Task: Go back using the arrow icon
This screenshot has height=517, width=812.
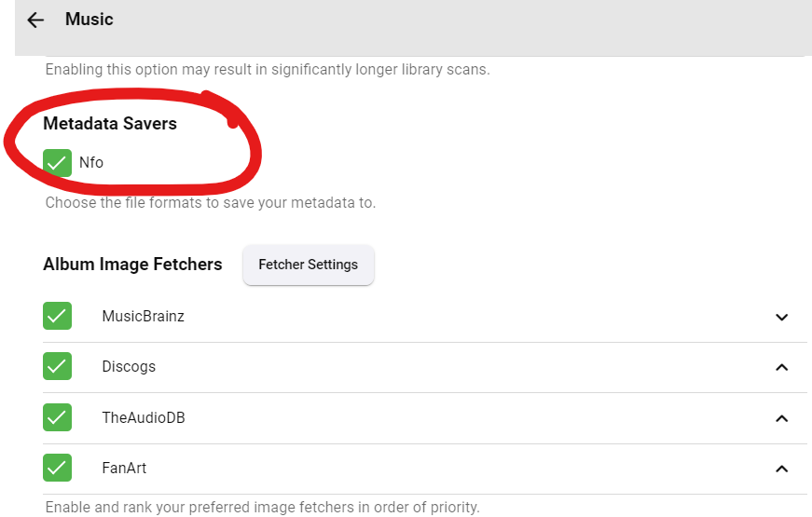Action: (35, 20)
